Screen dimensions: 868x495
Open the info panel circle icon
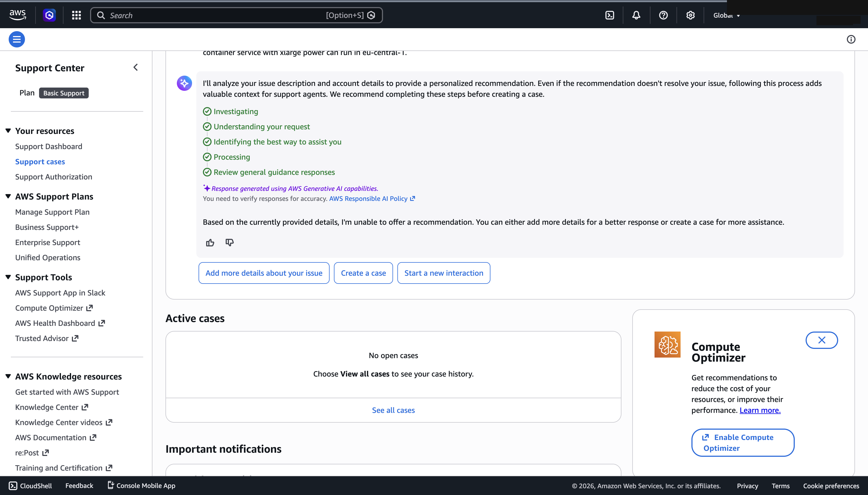tap(851, 39)
